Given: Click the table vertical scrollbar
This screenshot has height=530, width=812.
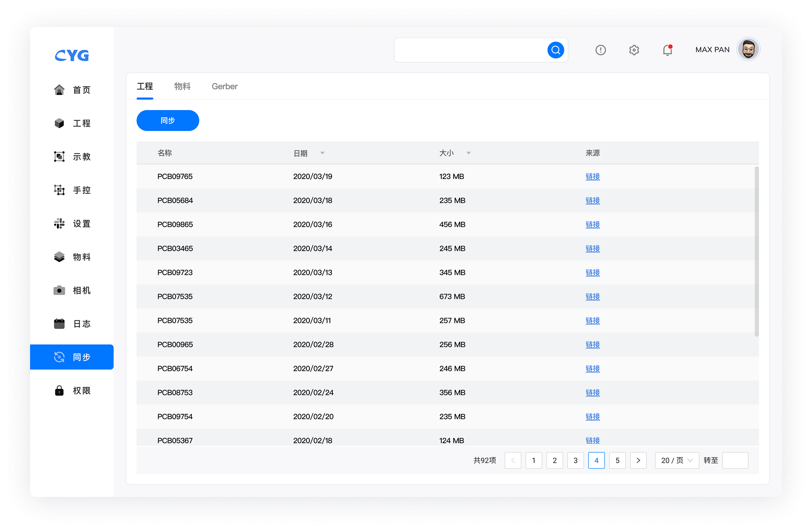Looking at the screenshot, I should tap(756, 251).
